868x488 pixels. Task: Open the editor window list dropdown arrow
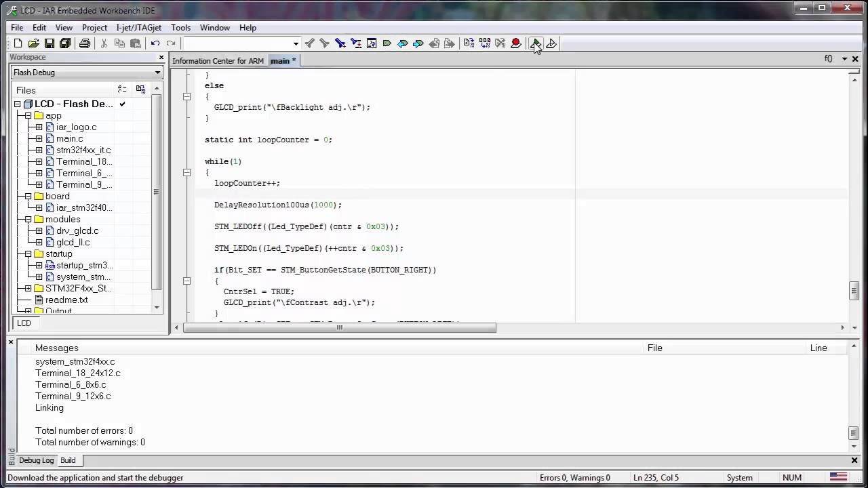(844, 59)
